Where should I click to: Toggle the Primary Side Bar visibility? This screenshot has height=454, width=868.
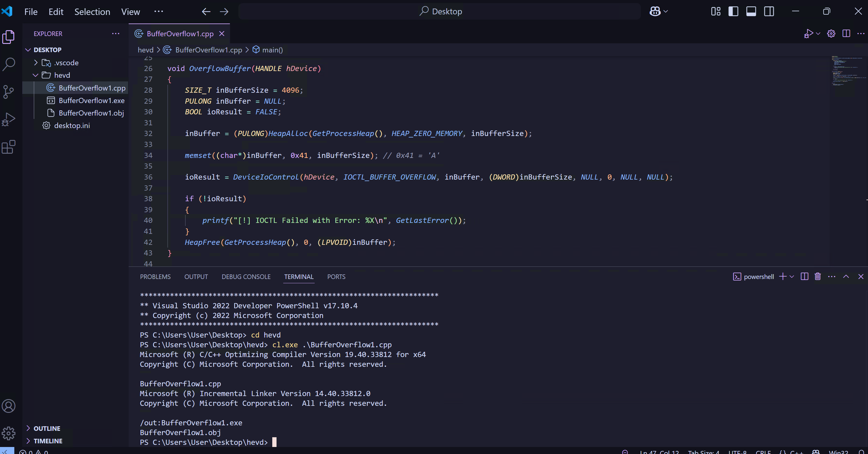pyautogui.click(x=733, y=12)
